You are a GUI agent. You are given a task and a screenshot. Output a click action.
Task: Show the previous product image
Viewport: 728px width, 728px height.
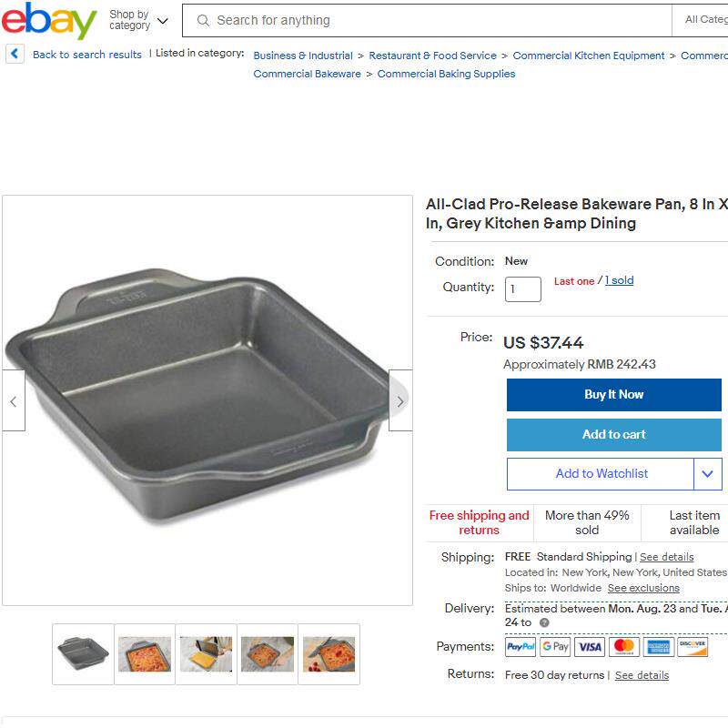(14, 400)
